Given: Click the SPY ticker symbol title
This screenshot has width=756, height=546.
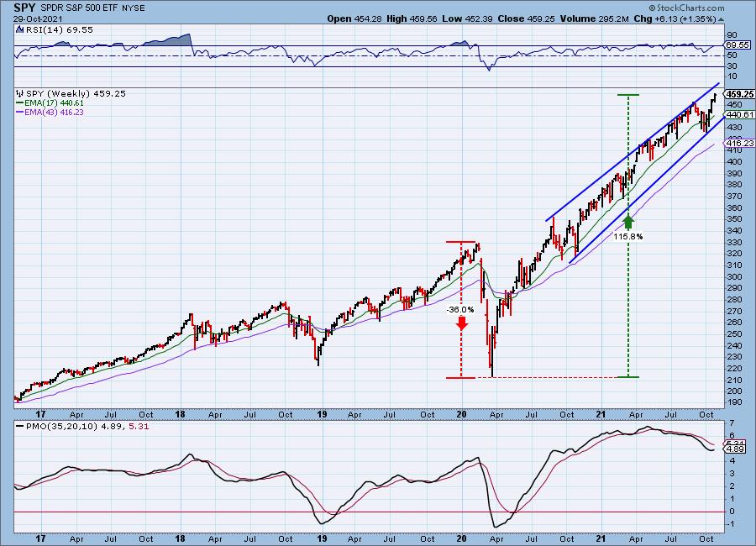Looking at the screenshot, I should pyautogui.click(x=25, y=8).
